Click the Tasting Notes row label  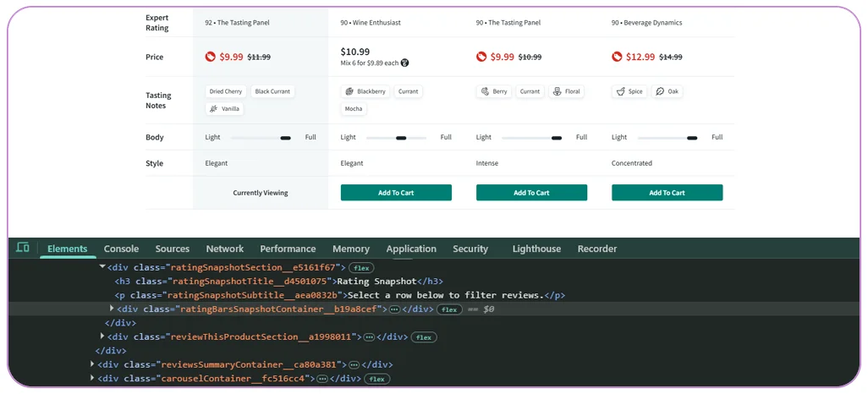[158, 100]
